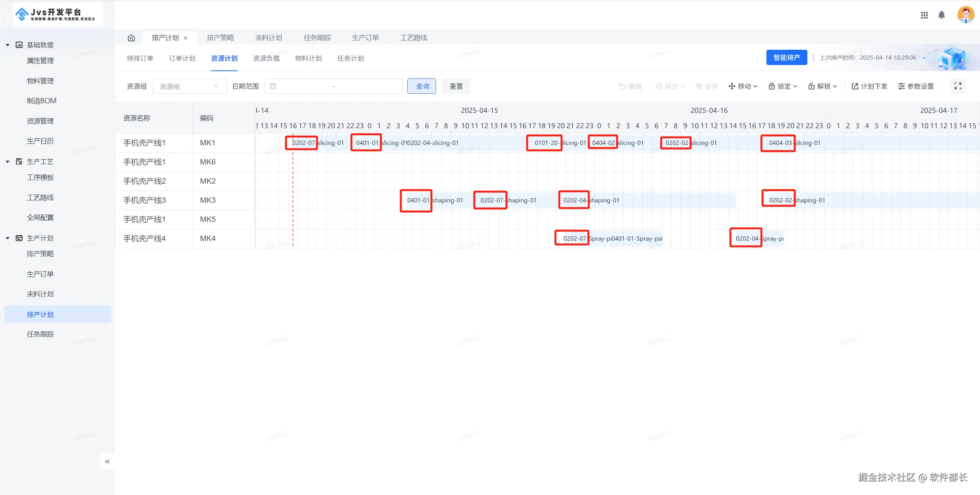Click the fullscreen expand icon

958,86
